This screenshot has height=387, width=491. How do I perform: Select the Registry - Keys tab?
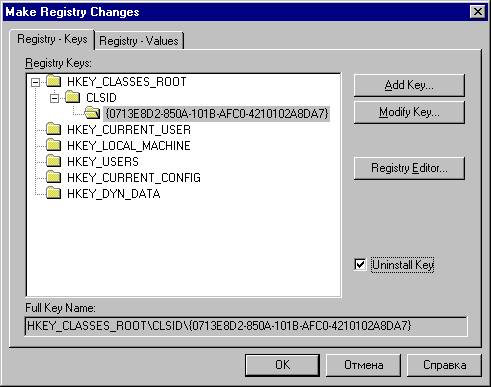click(x=52, y=40)
